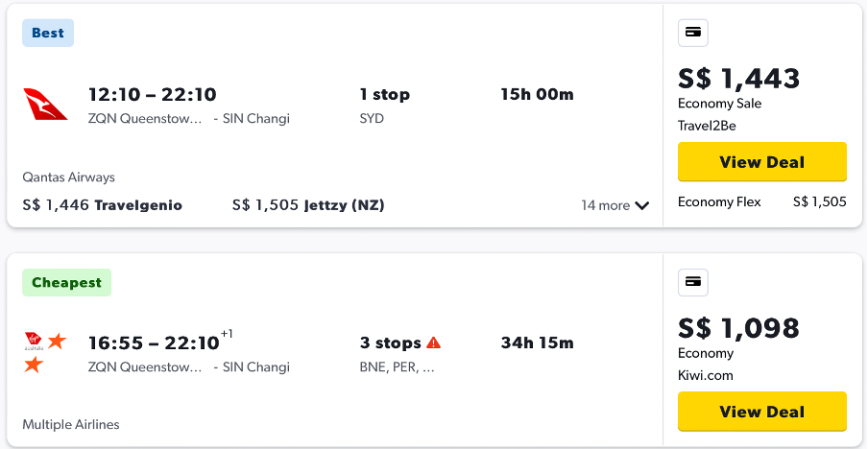Click the 1 stop SYD details

(384, 106)
